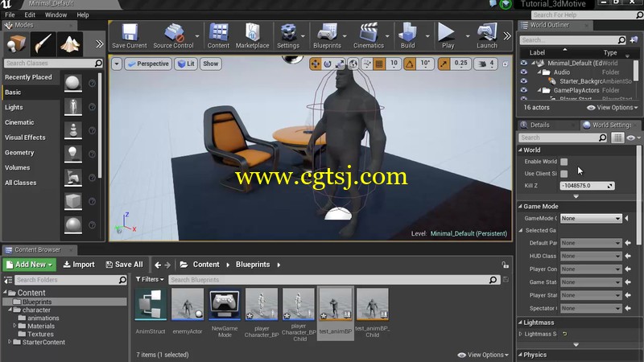Expand more editor modes chevron
This screenshot has height=362, width=644.
click(99, 44)
